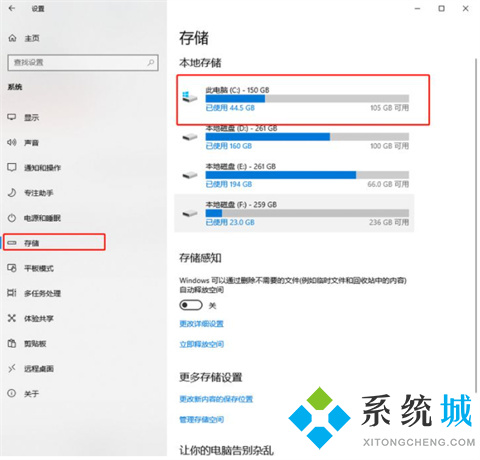Close the Settings window
Viewport: 480px width, 460px height.
tap(466, 9)
